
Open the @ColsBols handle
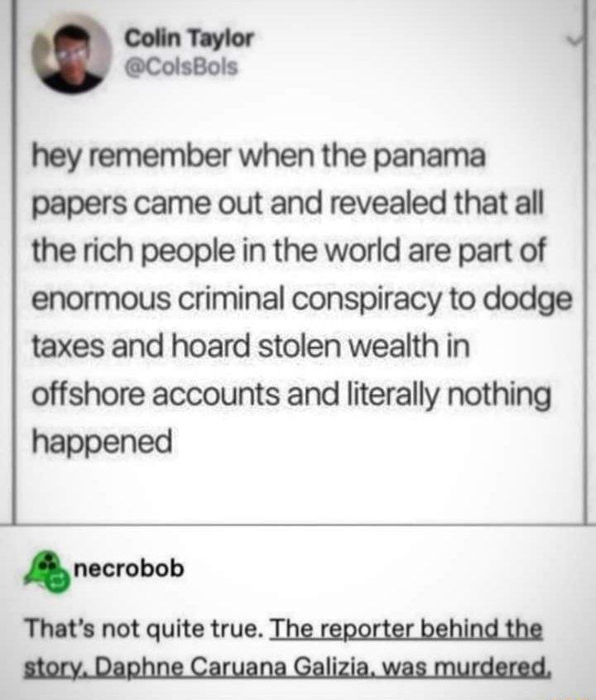[x=181, y=67]
